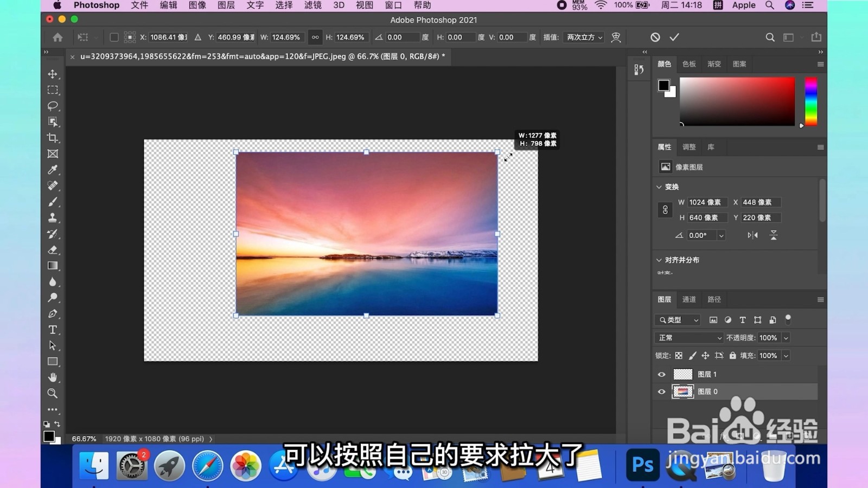Open the 滤镜 menu
This screenshot has height=488, width=868.
pyautogui.click(x=314, y=5)
